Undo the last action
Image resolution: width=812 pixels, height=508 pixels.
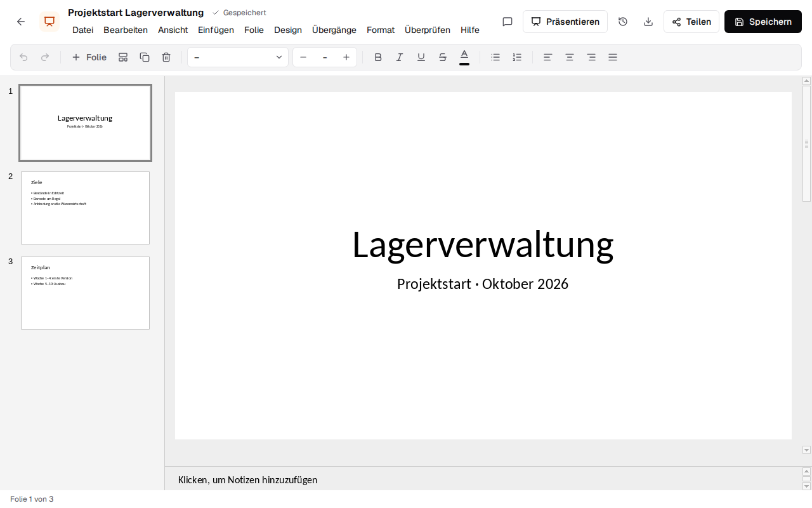[23, 57]
